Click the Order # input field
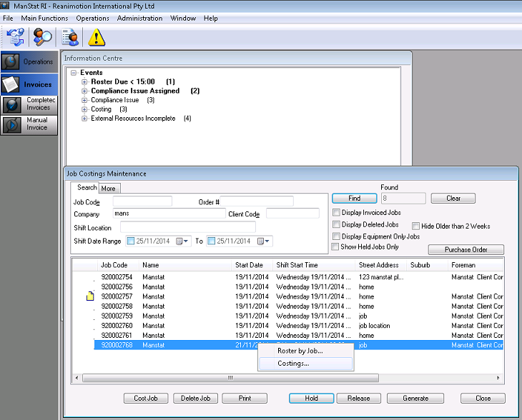This screenshot has height=420, width=522. (257, 201)
